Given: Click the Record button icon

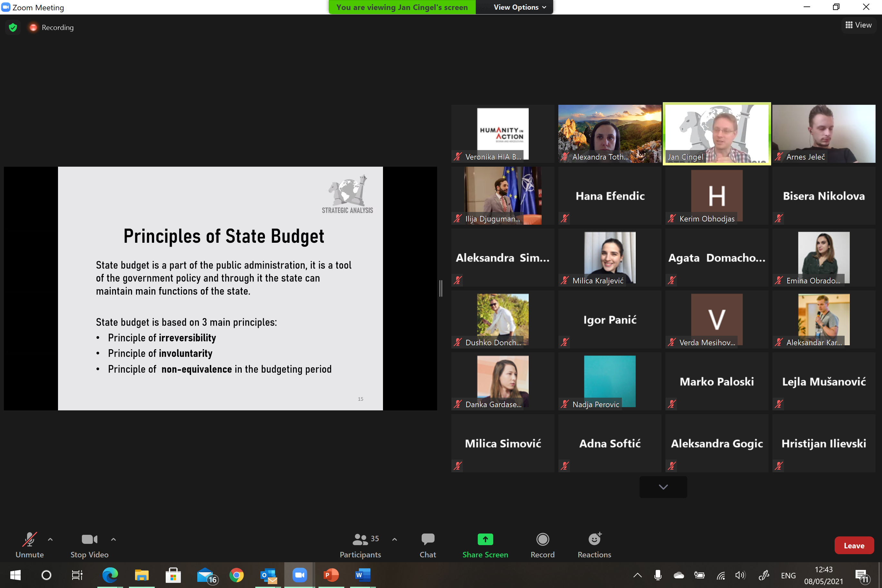Looking at the screenshot, I should point(542,539).
